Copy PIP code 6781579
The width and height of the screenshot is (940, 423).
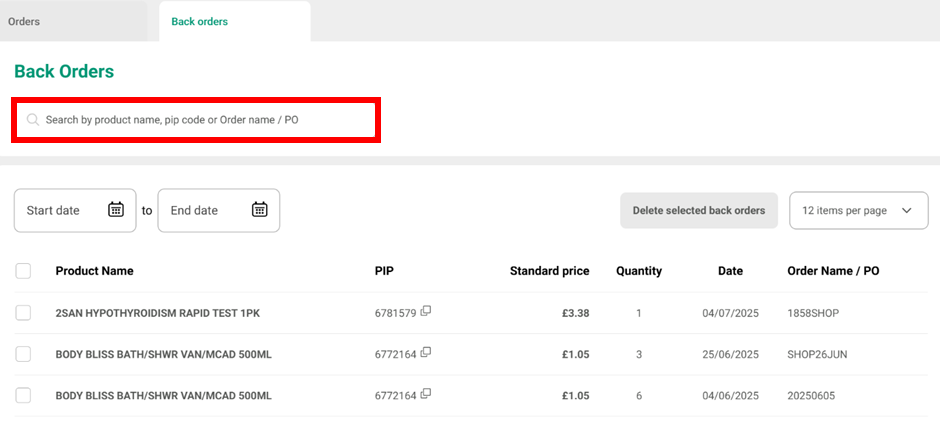coord(426,312)
